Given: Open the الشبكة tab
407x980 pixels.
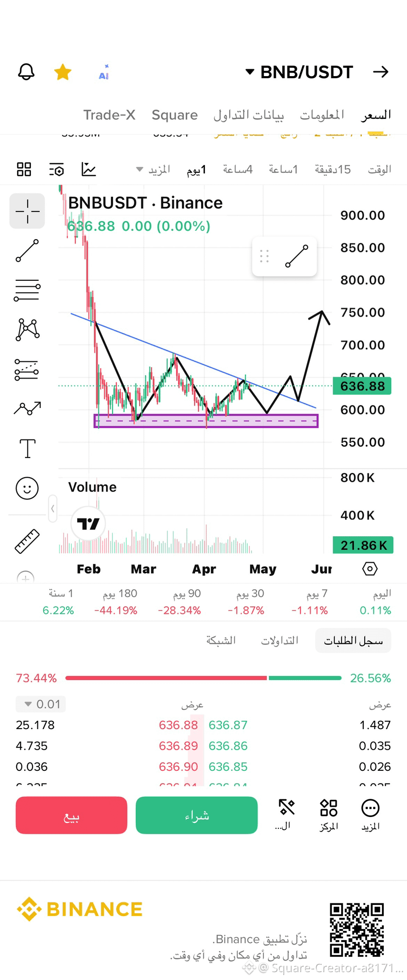Looking at the screenshot, I should coord(221,641).
